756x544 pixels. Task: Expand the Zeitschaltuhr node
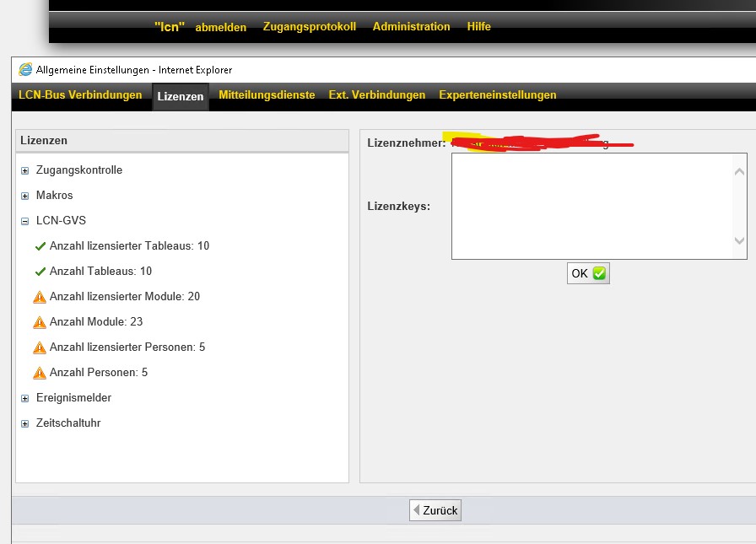click(25, 423)
